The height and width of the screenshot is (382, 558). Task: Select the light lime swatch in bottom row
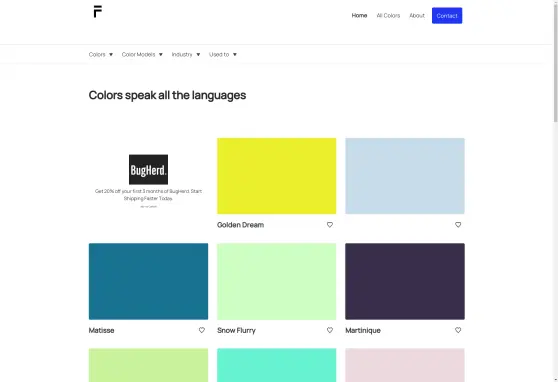[148, 365]
